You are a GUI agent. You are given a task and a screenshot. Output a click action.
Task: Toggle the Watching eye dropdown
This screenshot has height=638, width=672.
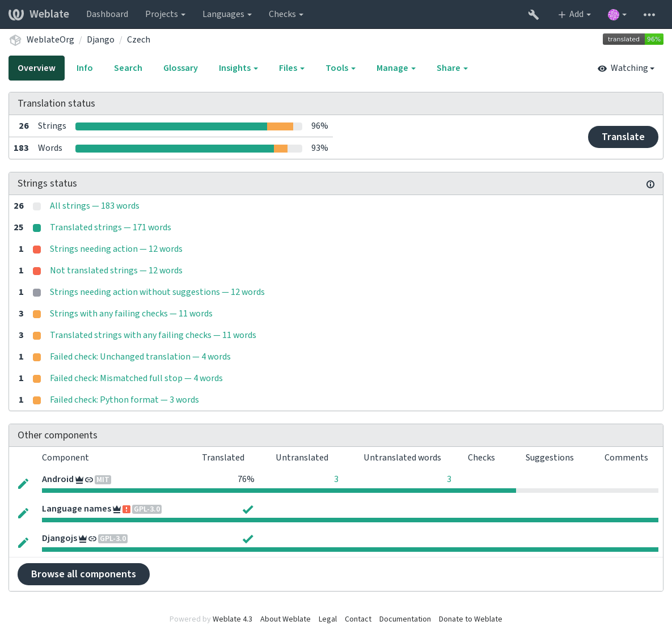(x=625, y=68)
